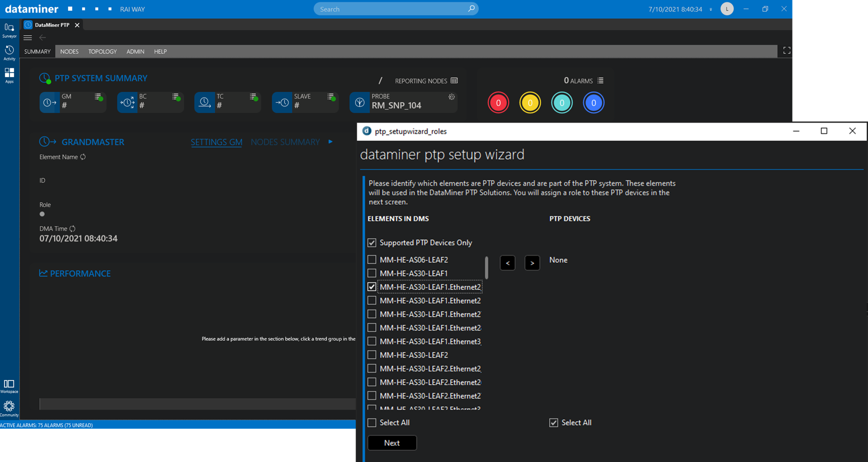Open the BC list icon
868x462 pixels.
pyautogui.click(x=176, y=97)
